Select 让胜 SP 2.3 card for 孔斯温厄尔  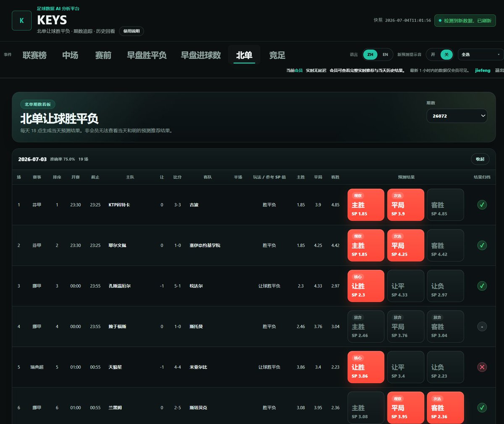[366, 286]
